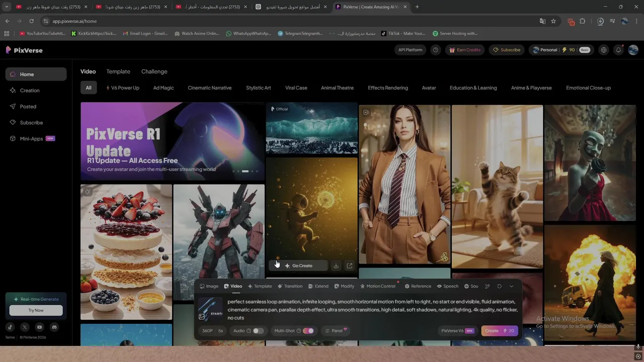Open the browser extensions puzzle icon

point(583,21)
